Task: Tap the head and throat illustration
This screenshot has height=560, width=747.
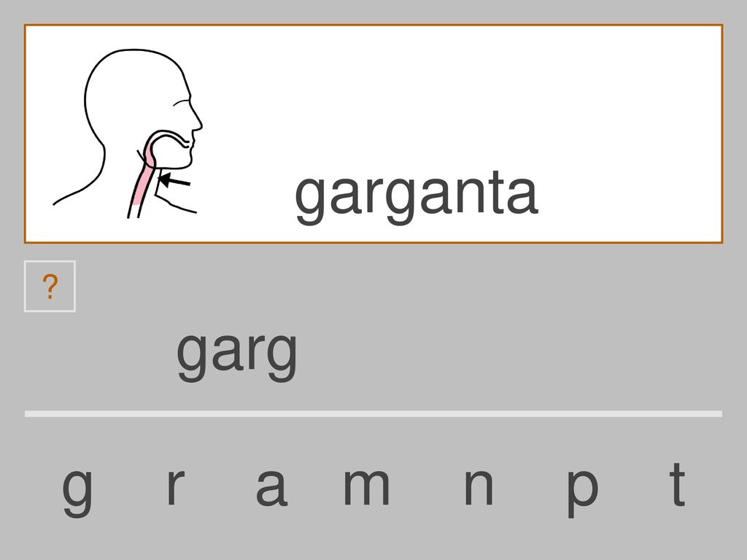Action: coord(128,133)
